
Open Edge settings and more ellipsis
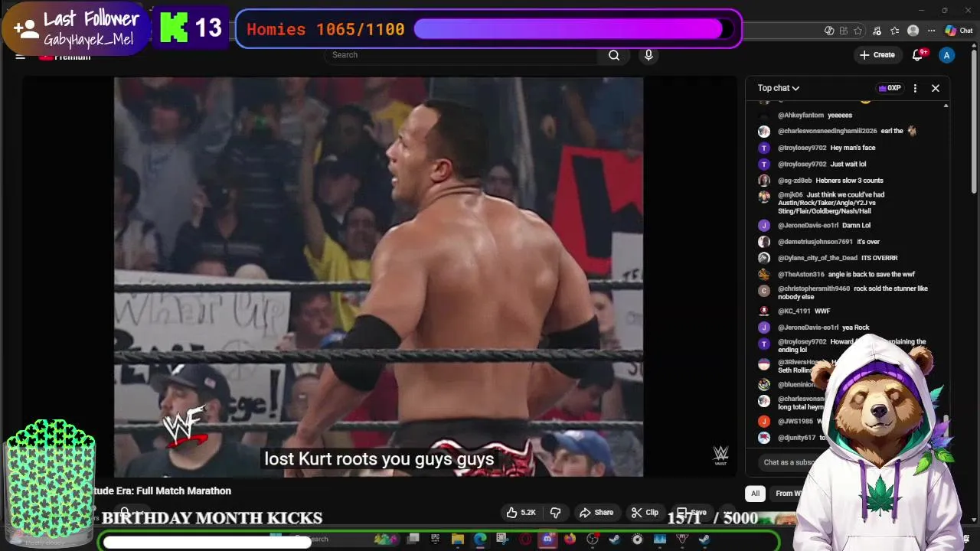931,31
